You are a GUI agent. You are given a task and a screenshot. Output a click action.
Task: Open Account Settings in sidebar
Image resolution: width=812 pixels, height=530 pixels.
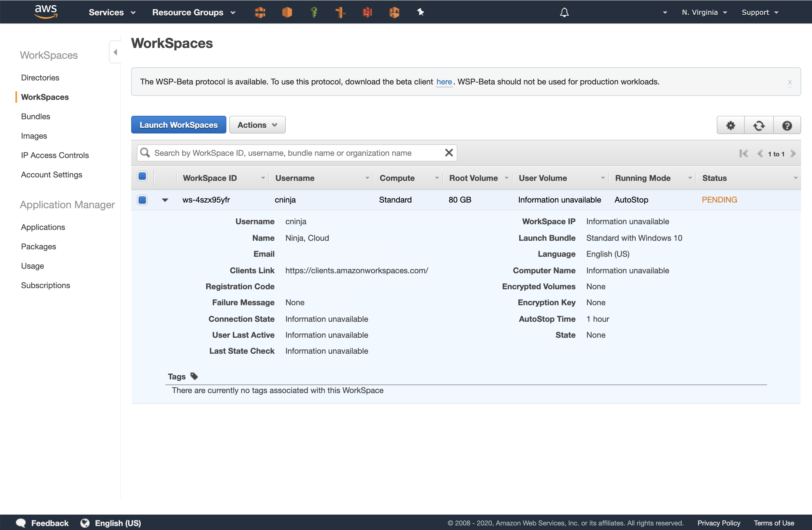[52, 175]
